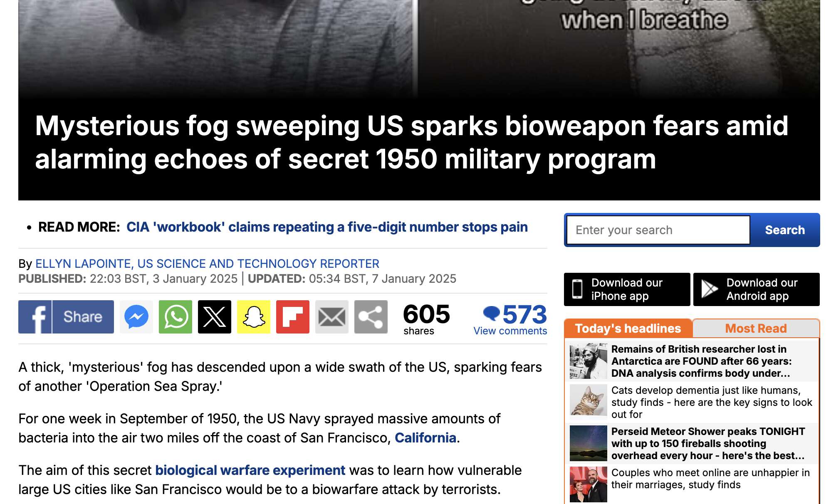Screen dimensions: 831x504
Task: Share article via WhatsApp icon
Action: (176, 317)
